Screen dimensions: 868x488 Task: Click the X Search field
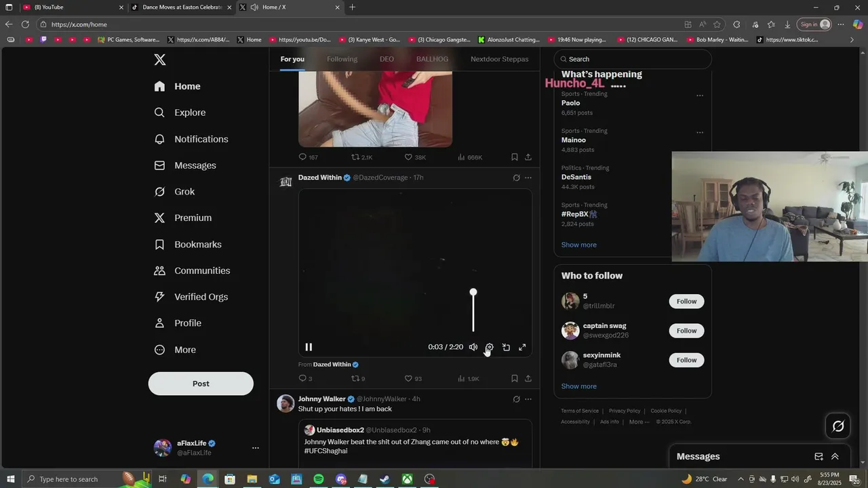633,59
